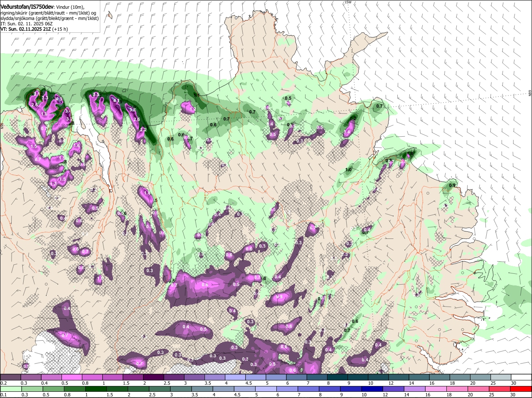532x398 pixels.
Task: Click the 'VT: Sun. 02.11.2025 21Z (+15 h)' line
Action: tap(34, 29)
